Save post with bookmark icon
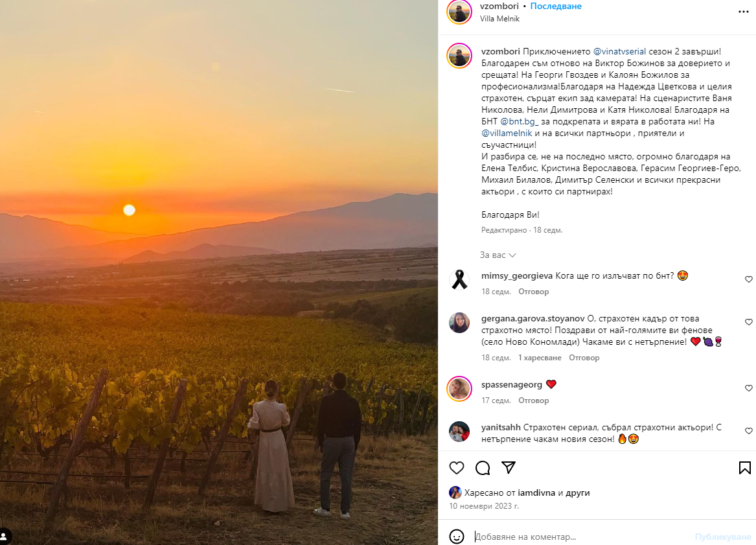This screenshot has width=756, height=545. coord(744,468)
